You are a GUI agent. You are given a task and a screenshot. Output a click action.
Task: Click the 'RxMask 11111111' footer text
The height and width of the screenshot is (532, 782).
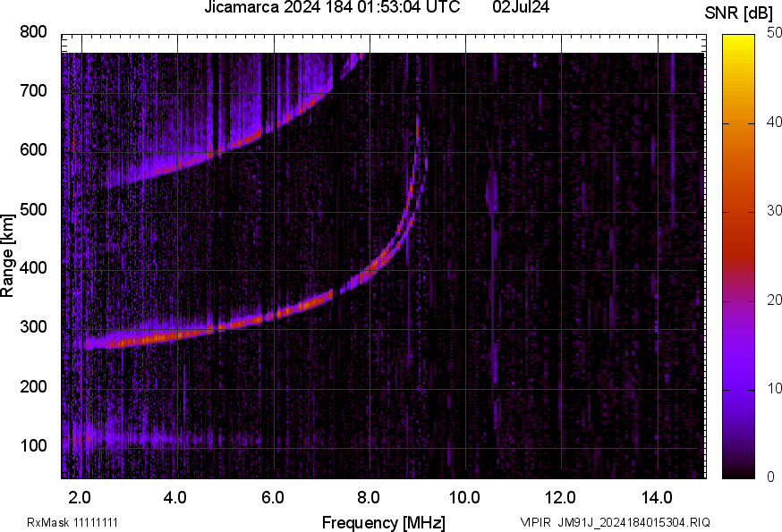[72, 522]
